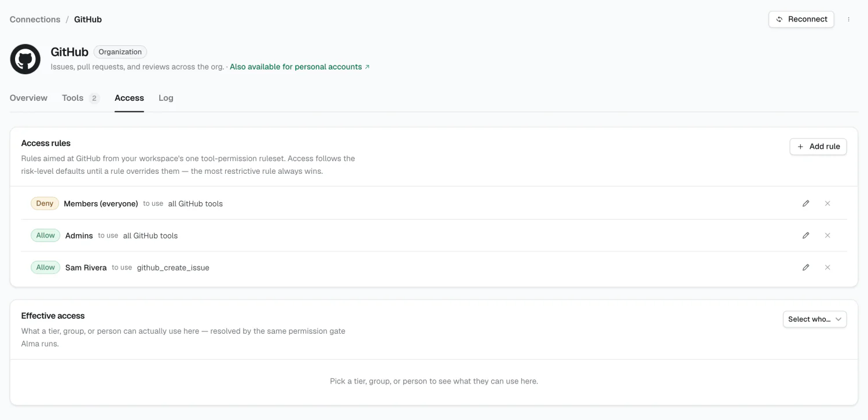Click the GitHub breadcrumb label
The image size is (868, 420).
[88, 19]
